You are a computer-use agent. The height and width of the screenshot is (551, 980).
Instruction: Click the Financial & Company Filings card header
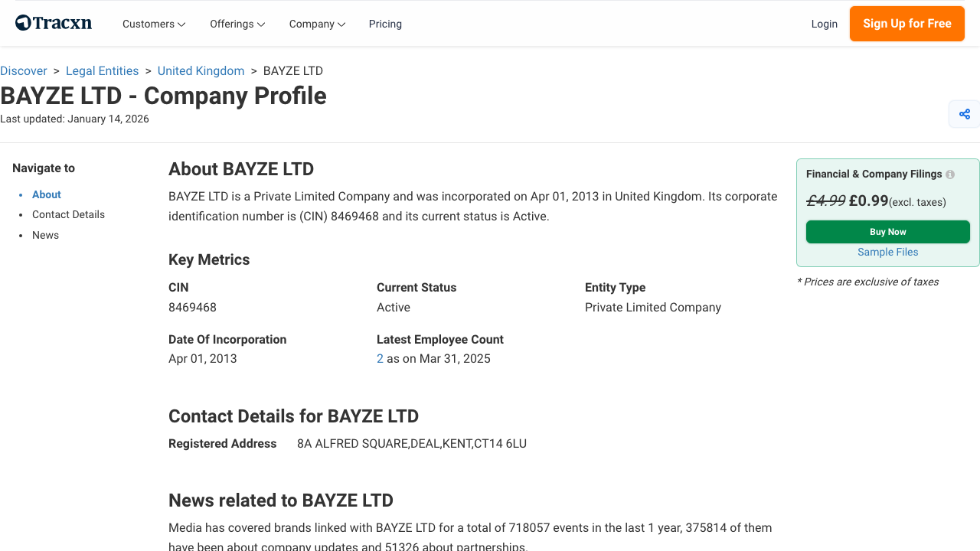(873, 174)
